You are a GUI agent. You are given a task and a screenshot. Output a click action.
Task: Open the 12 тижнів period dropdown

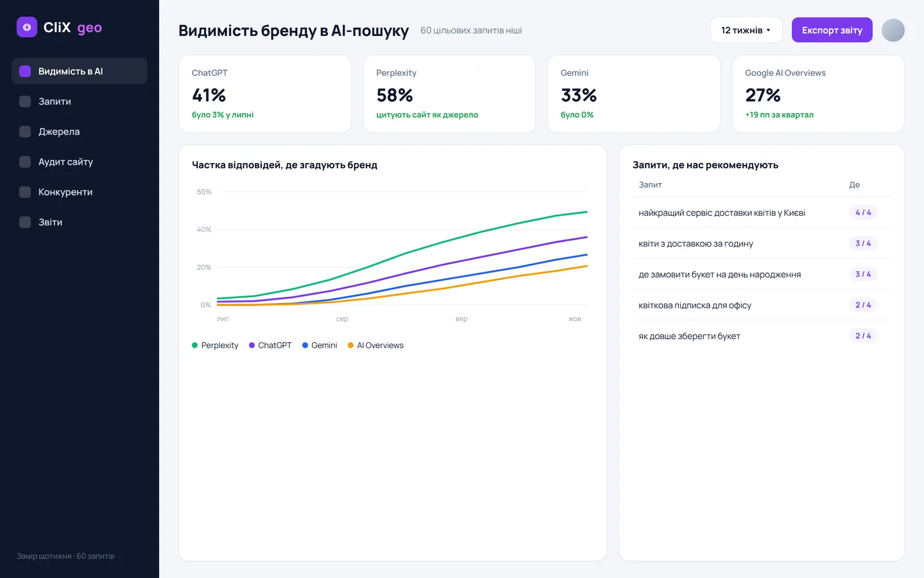click(746, 30)
